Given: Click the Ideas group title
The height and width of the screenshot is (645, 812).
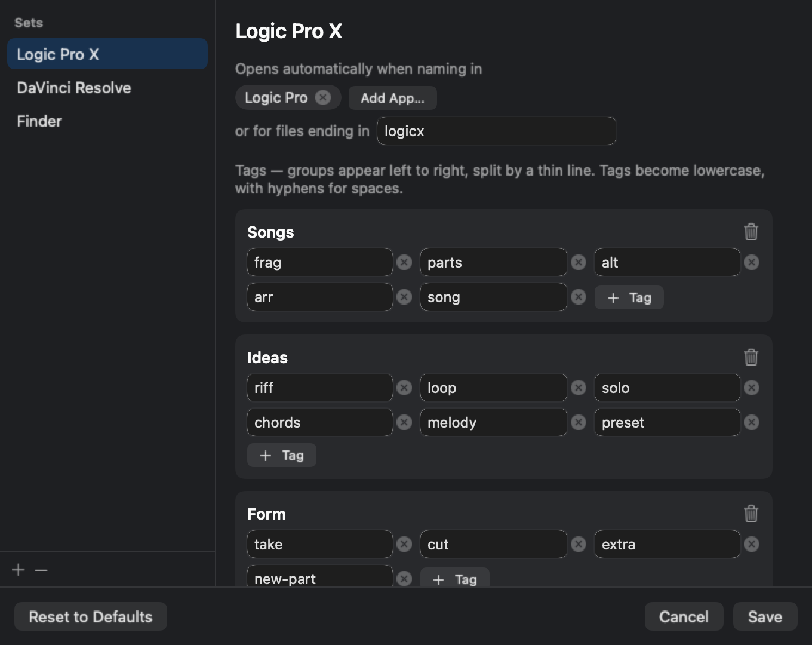Looking at the screenshot, I should [x=267, y=358].
